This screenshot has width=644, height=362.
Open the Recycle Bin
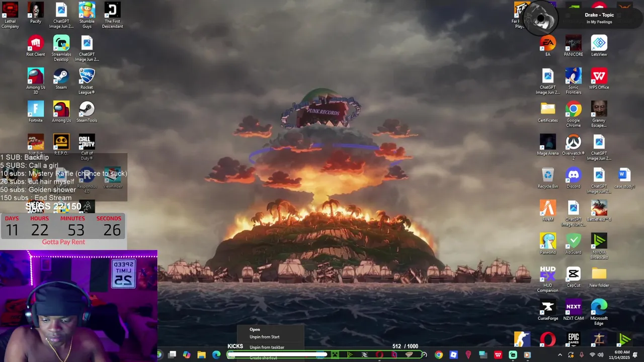point(547,178)
